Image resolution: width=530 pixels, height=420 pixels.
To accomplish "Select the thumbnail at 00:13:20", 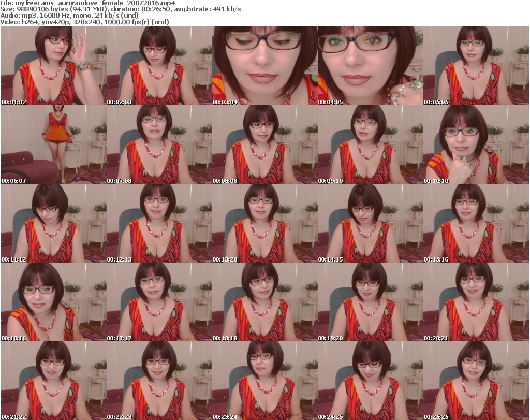I will pos(265,223).
